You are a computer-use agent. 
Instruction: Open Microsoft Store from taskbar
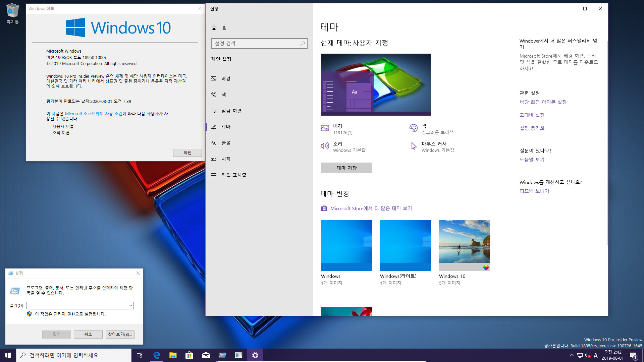[x=189, y=355]
